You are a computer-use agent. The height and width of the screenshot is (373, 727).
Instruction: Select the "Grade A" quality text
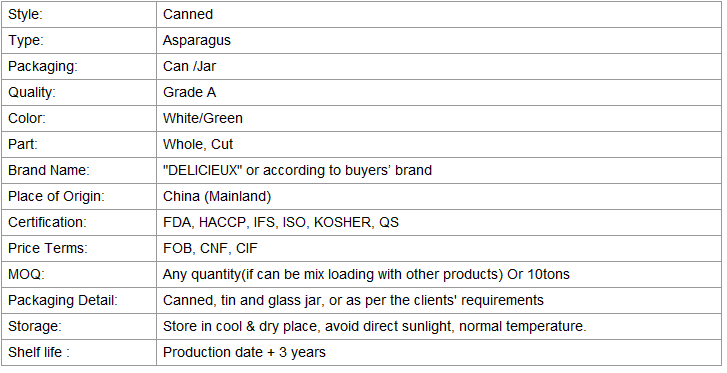189,92
